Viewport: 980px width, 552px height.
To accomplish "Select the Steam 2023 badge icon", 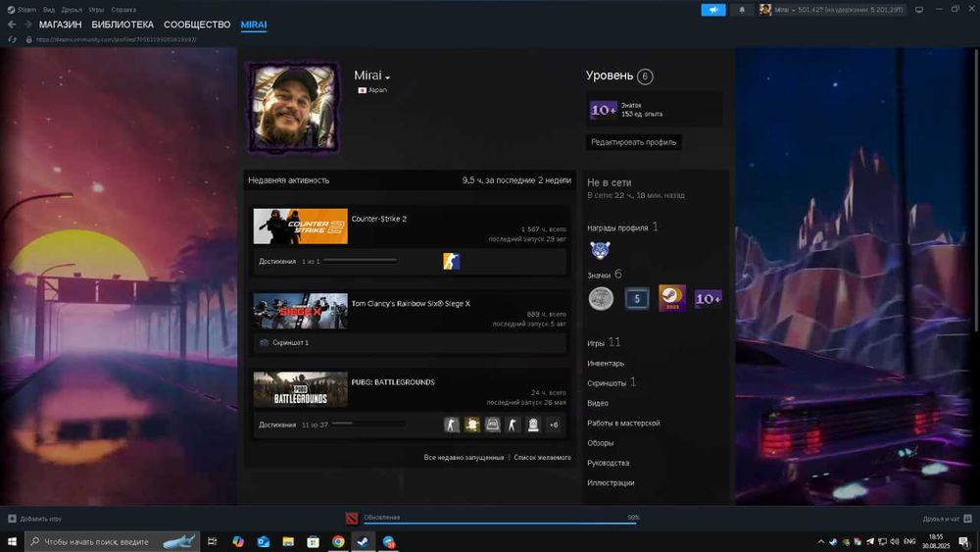I will pos(671,298).
